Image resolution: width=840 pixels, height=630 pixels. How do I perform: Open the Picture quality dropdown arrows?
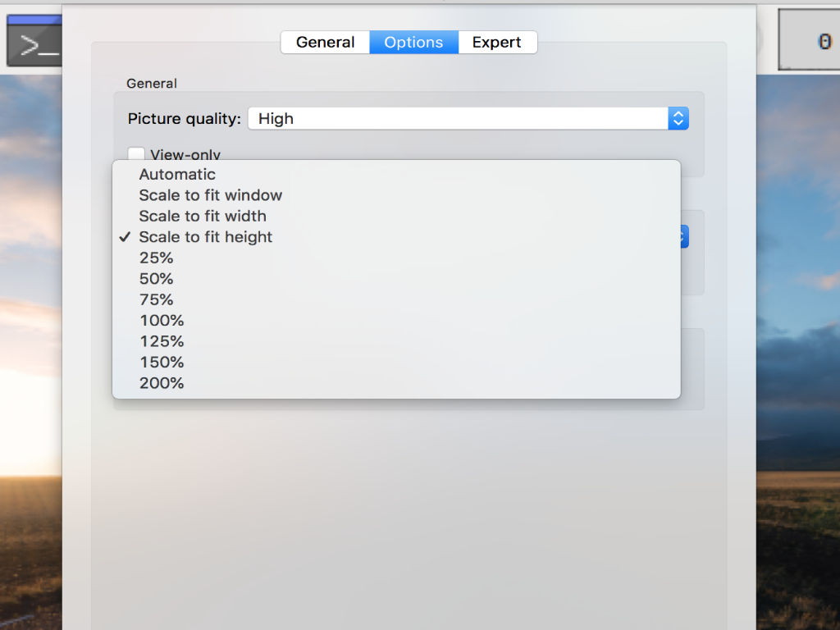[678, 118]
